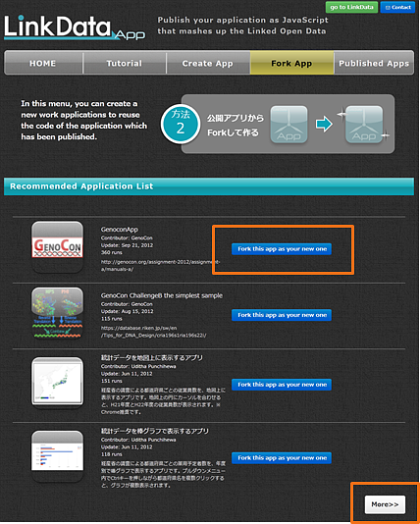The height and width of the screenshot is (524, 420).
Task: Fork the GenoCon ChallengeB simplest sample app
Action: (x=282, y=315)
